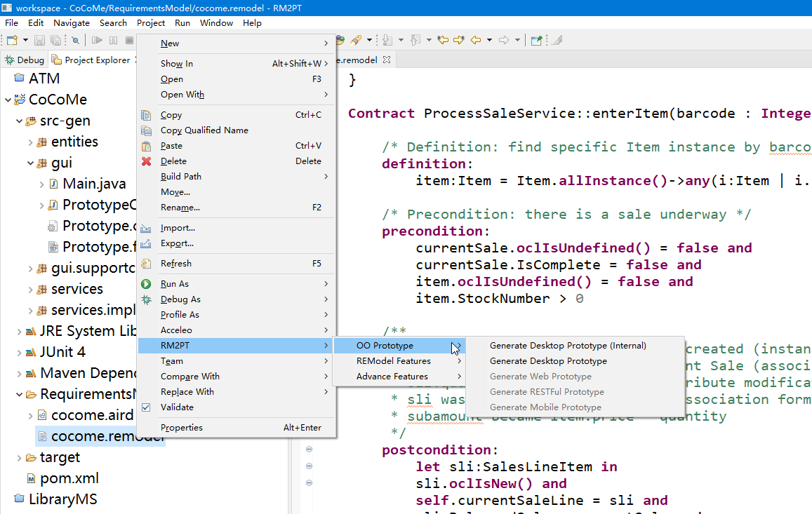Toggle the Validate checkbox menu item
The height and width of the screenshot is (514, 812).
coord(237,407)
